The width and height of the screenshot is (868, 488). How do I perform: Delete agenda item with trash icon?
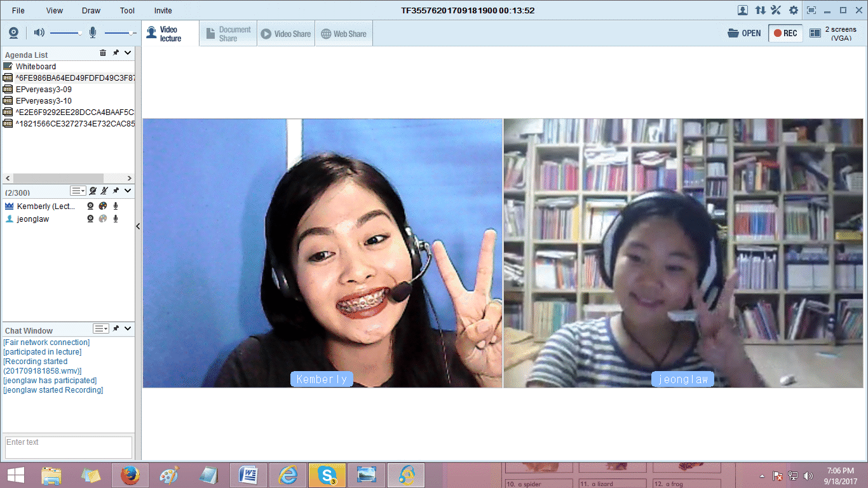[x=103, y=53]
